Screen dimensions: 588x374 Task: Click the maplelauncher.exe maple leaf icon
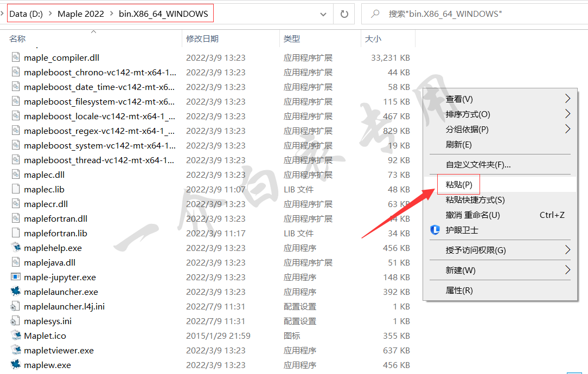pos(16,291)
